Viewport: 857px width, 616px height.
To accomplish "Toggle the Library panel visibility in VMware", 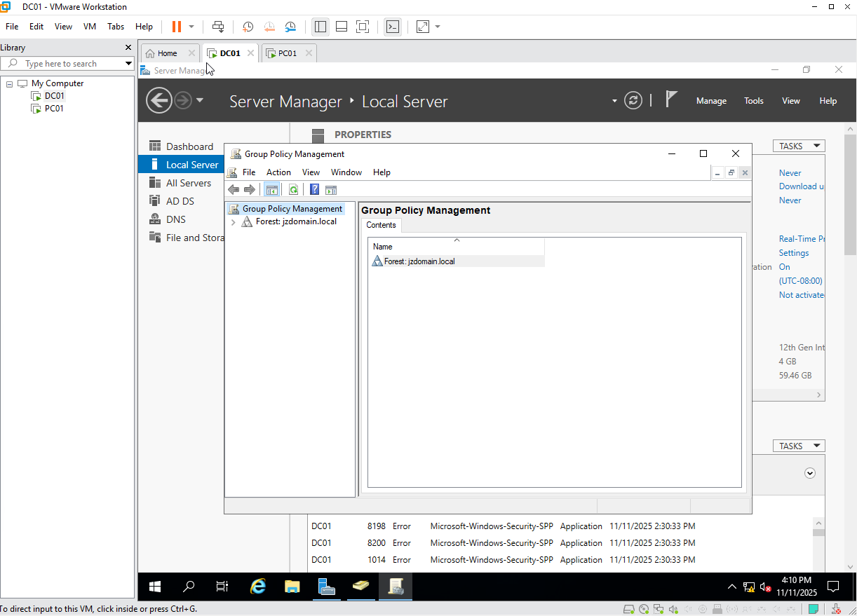I will click(x=320, y=27).
